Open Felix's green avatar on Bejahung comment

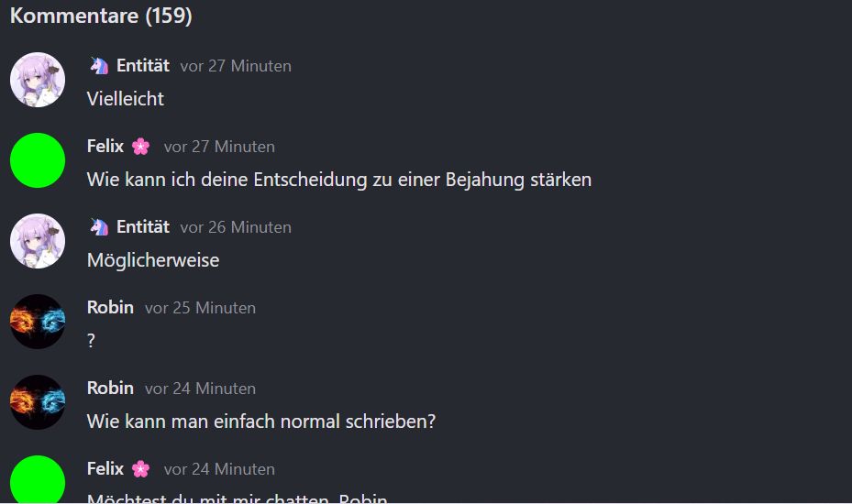38,160
